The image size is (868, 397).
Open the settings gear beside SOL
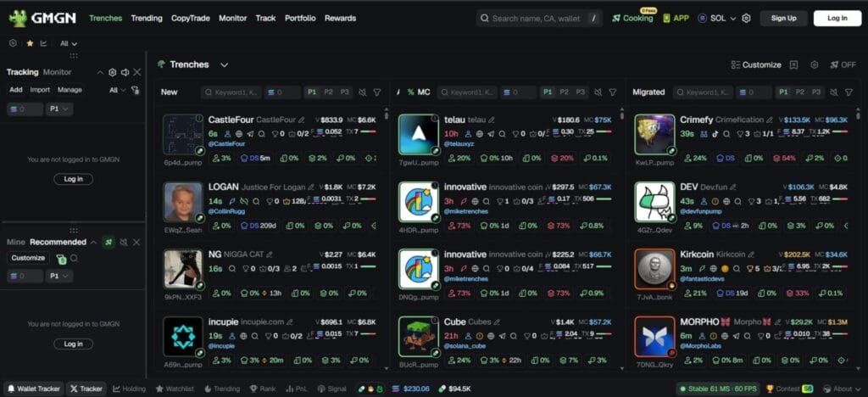pyautogui.click(x=746, y=18)
